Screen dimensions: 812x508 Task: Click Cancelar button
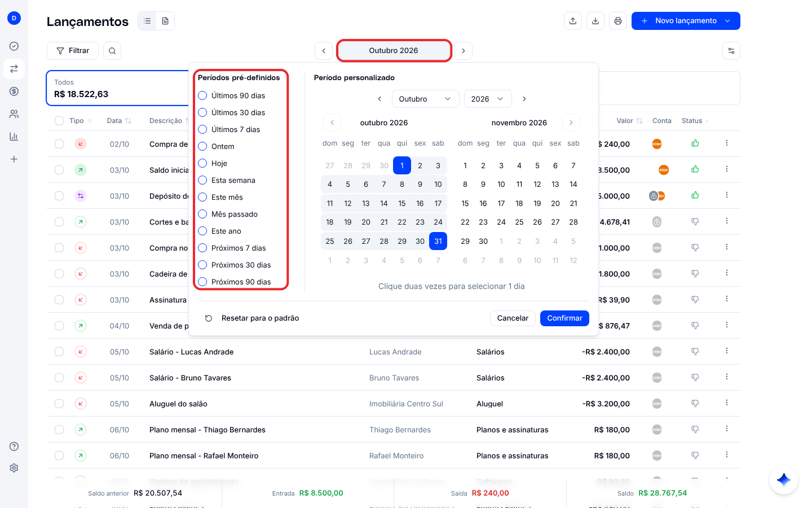[513, 318]
